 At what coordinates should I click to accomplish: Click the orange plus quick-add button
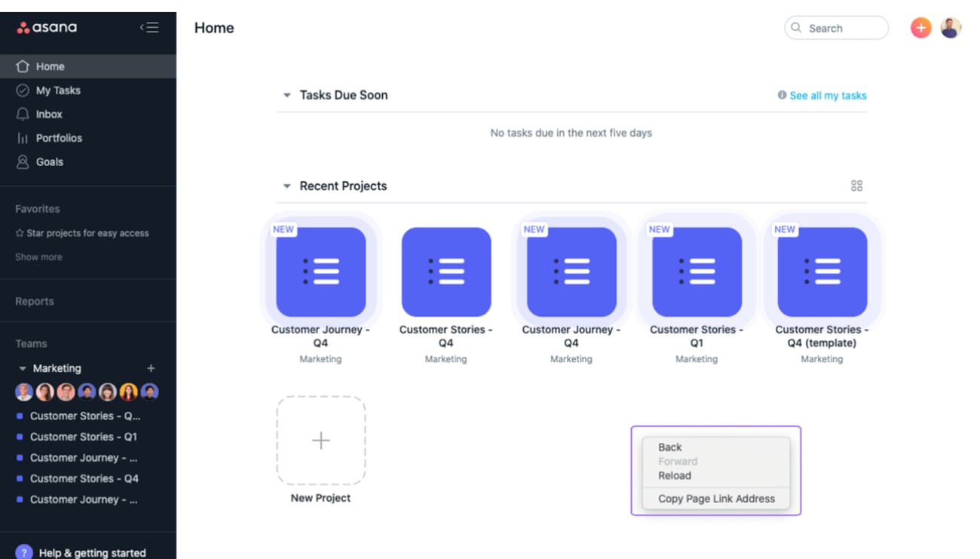click(x=920, y=28)
